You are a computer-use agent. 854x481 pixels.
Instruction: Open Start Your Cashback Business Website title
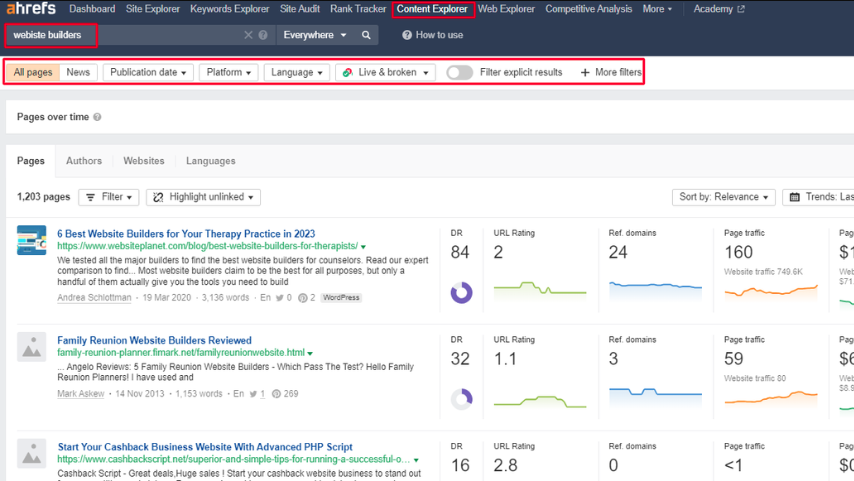point(205,447)
